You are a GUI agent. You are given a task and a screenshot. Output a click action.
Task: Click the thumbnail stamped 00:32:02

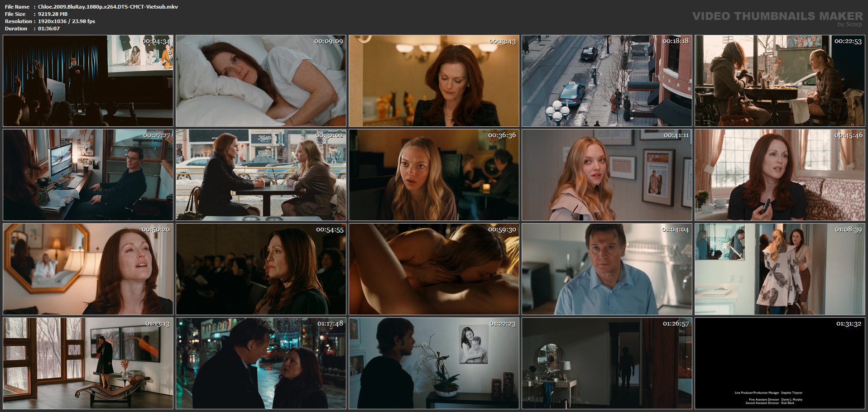click(261, 175)
